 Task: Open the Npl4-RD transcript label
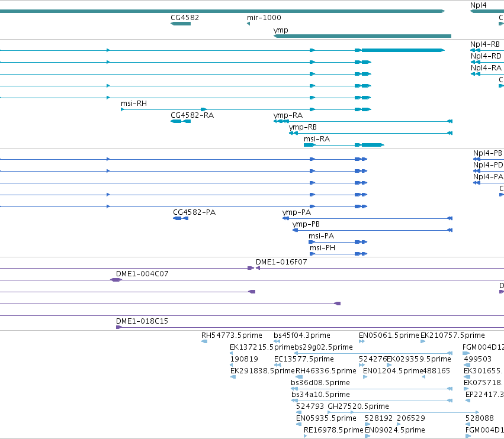[486, 56]
